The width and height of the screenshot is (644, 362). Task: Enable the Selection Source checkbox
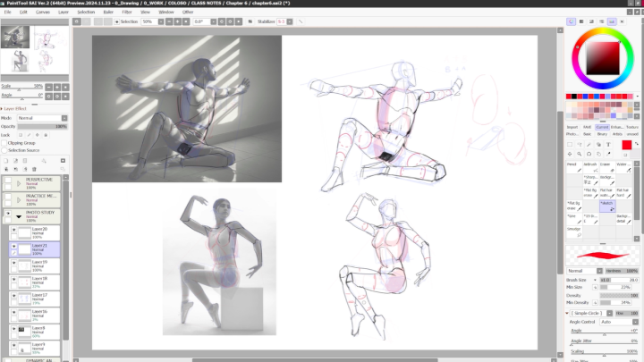point(4,150)
